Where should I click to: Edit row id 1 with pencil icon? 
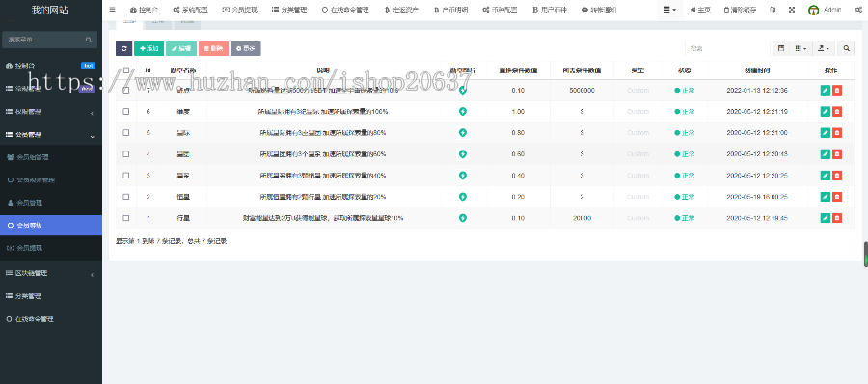point(825,218)
